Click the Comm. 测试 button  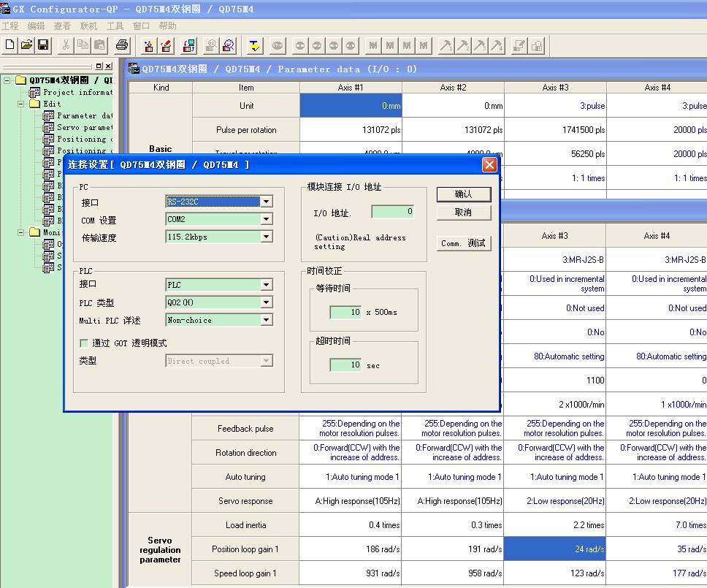tap(463, 243)
